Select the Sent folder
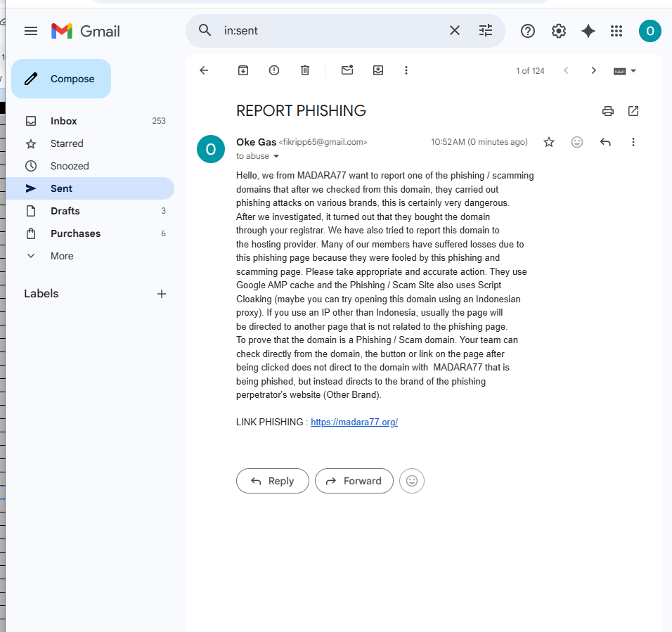Viewport: 672px width, 632px height. 90,188
